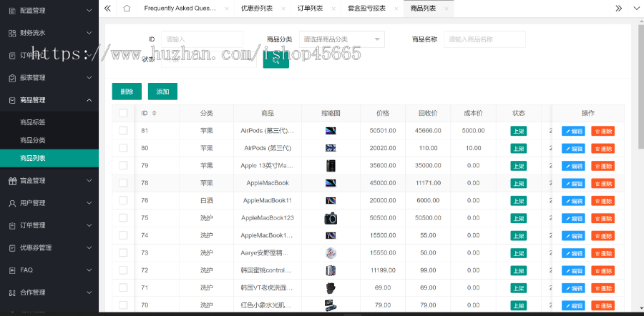Expand the 用户管理 menu chevron

click(89, 203)
